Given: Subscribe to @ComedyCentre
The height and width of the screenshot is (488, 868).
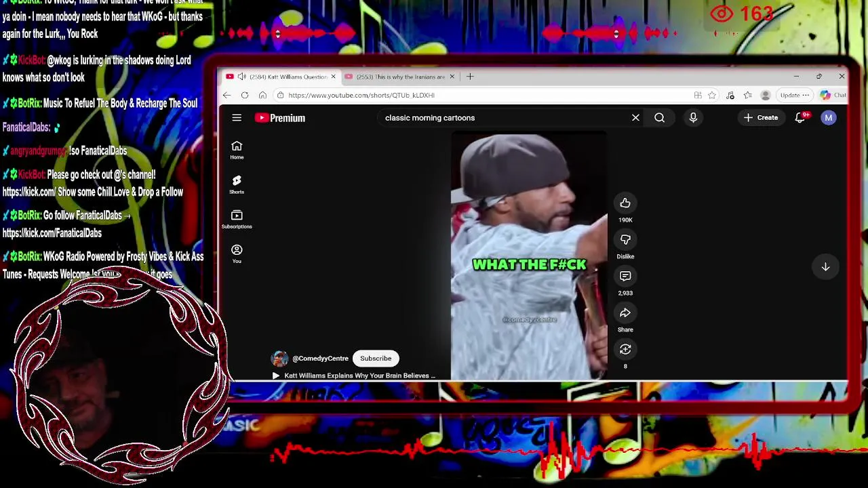Looking at the screenshot, I should click(376, 359).
